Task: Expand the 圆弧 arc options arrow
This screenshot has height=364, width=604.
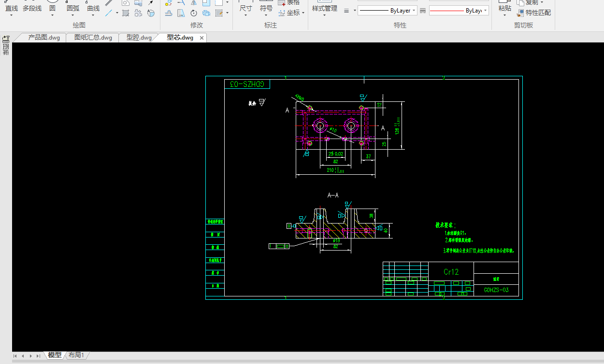Action: 73,15
